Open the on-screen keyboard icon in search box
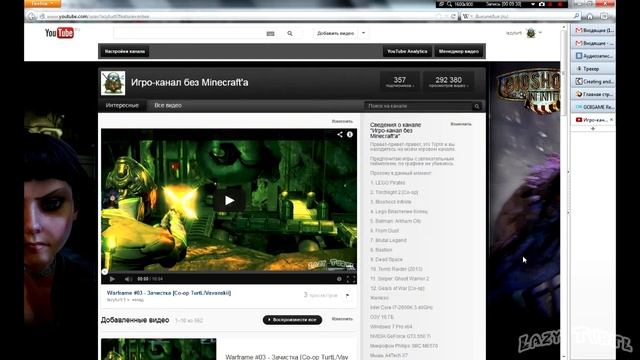640x360 pixels. (x=270, y=33)
